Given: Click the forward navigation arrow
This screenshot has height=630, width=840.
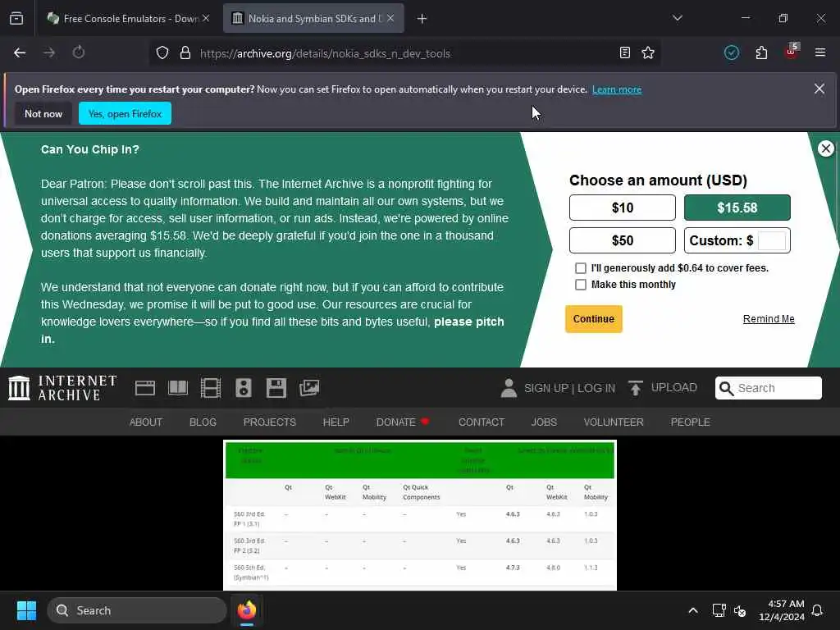Looking at the screenshot, I should (x=48, y=52).
